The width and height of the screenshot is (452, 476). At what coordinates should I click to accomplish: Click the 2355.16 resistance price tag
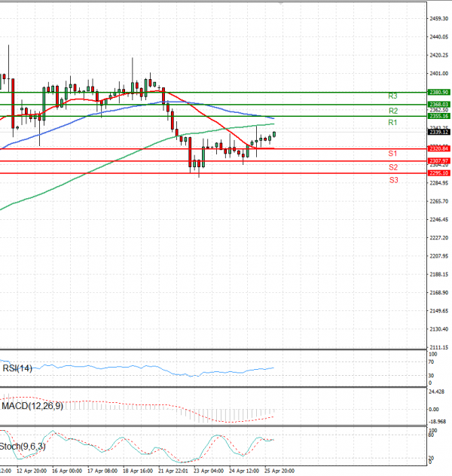coord(438,116)
